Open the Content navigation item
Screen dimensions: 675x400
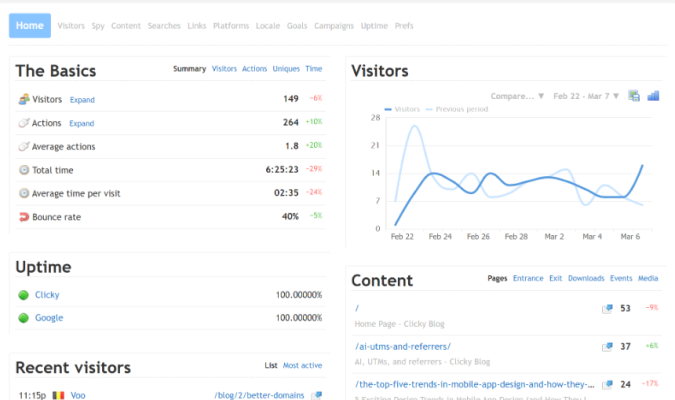pos(126,26)
